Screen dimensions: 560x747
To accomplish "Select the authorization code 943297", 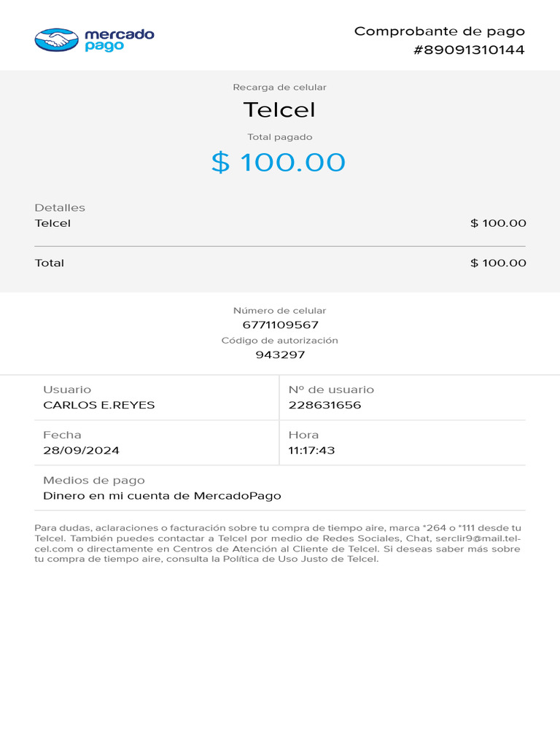I will click(x=280, y=355).
